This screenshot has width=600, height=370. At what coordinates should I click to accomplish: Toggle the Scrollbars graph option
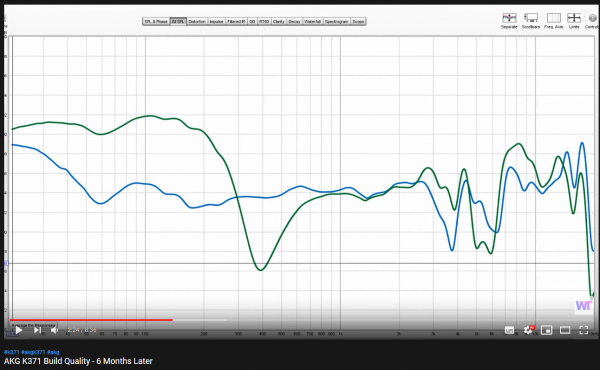531,20
